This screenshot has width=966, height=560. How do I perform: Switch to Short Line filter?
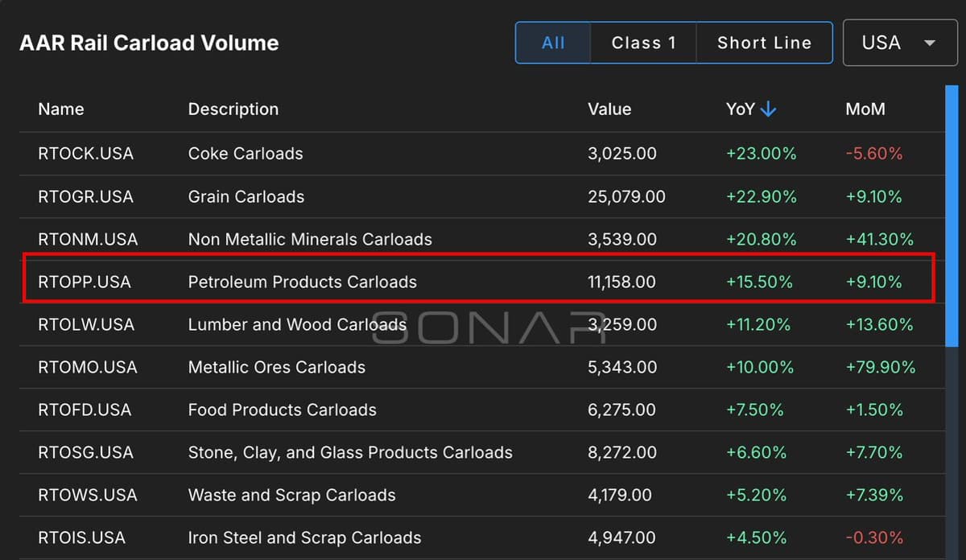[x=764, y=43]
